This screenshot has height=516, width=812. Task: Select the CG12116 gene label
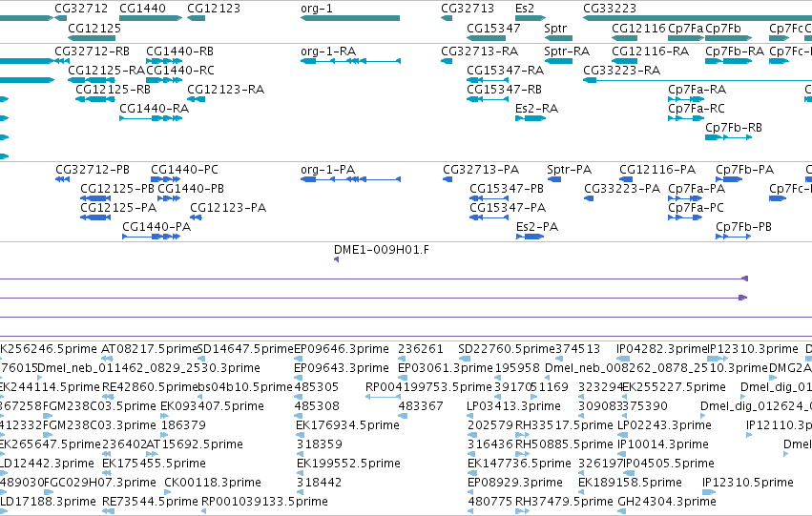(x=638, y=28)
